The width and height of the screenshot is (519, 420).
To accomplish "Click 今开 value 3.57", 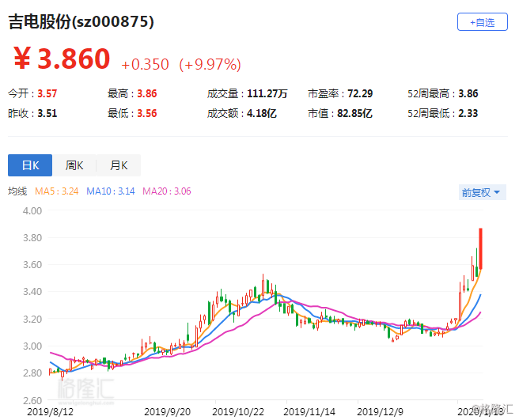I will point(47,93).
